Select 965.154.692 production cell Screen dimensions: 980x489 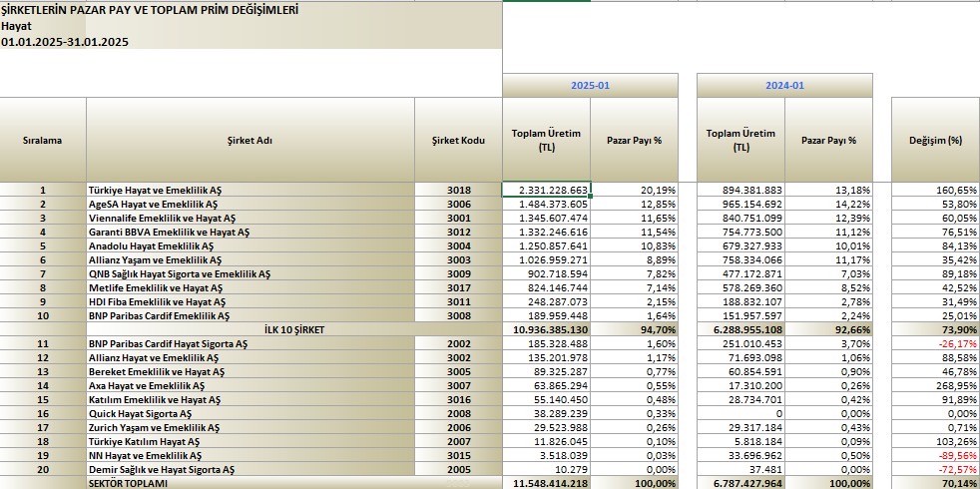click(740, 204)
